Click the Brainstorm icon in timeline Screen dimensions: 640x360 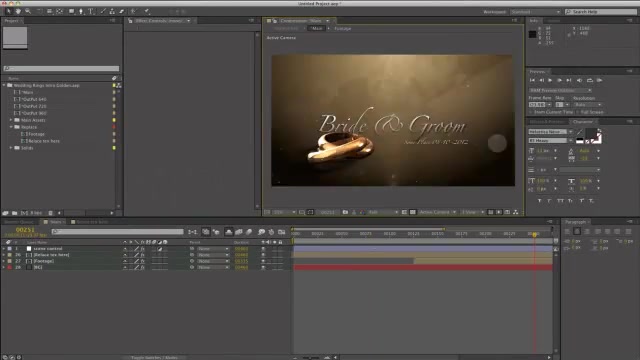[261, 232]
